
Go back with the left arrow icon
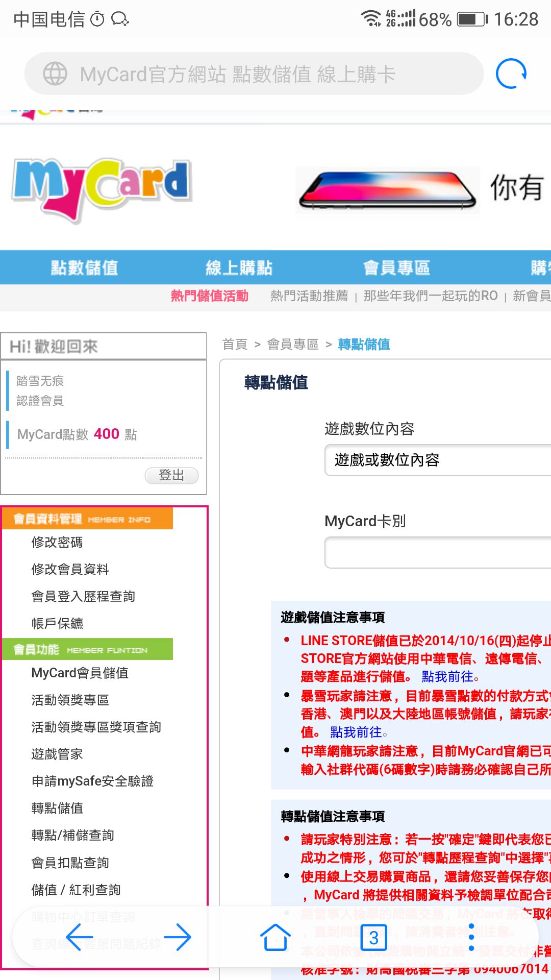point(79,937)
